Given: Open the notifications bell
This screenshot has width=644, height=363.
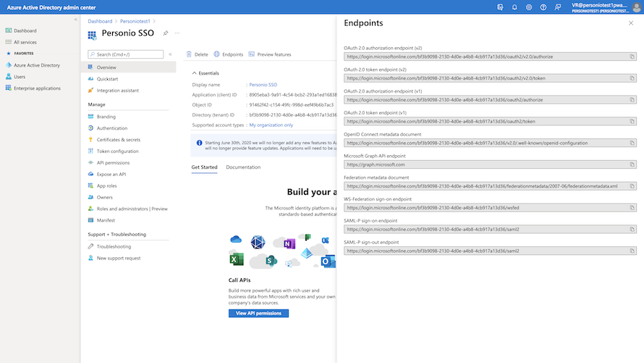Looking at the screenshot, I should pyautogui.click(x=514, y=7).
